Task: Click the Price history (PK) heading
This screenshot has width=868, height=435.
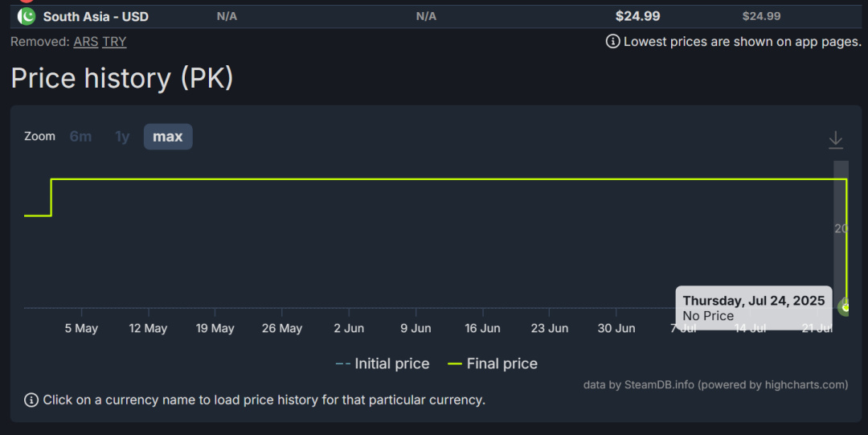Action: 122,78
